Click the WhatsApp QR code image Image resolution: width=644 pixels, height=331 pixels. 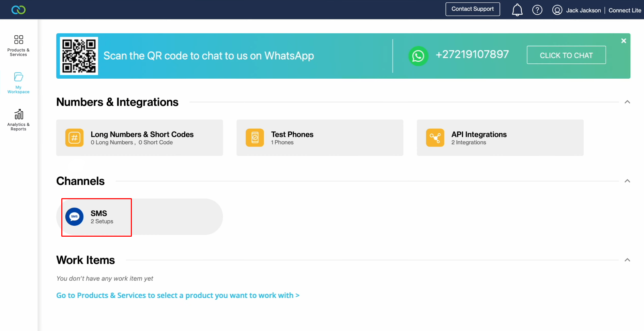tap(79, 56)
